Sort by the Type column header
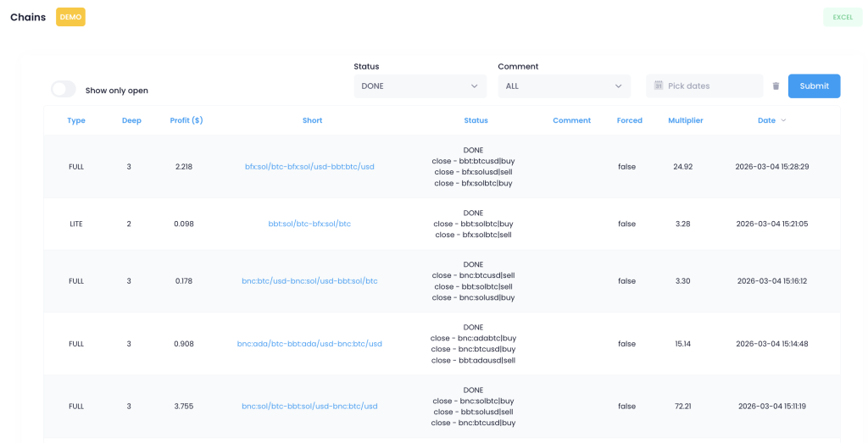The image size is (868, 443). tap(76, 120)
